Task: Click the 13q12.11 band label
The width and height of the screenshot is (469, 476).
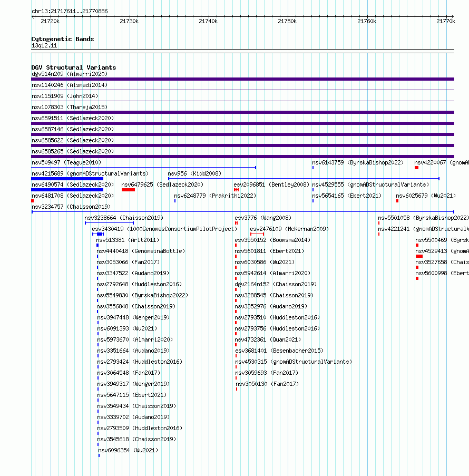Action: coord(44,45)
